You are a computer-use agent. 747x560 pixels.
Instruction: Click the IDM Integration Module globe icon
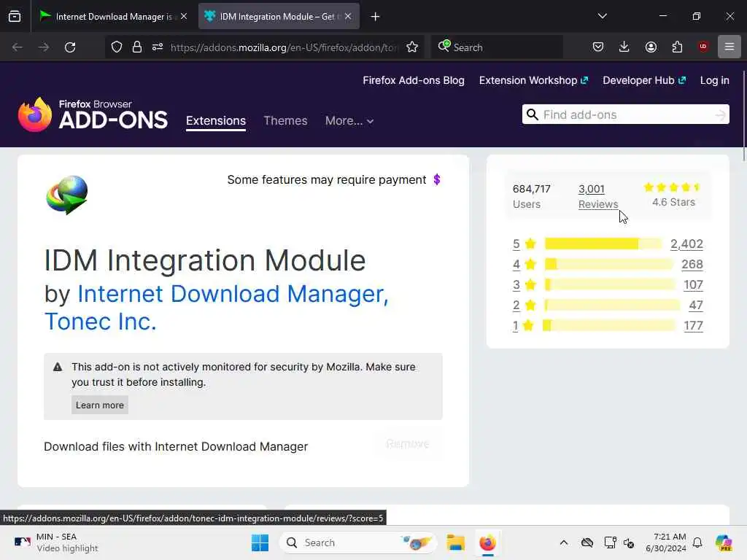tap(66, 195)
